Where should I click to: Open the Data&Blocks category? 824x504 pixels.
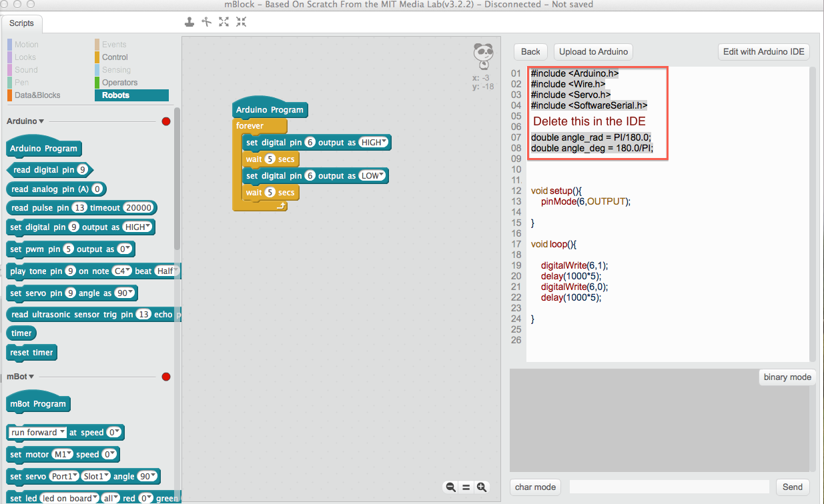pyautogui.click(x=37, y=95)
